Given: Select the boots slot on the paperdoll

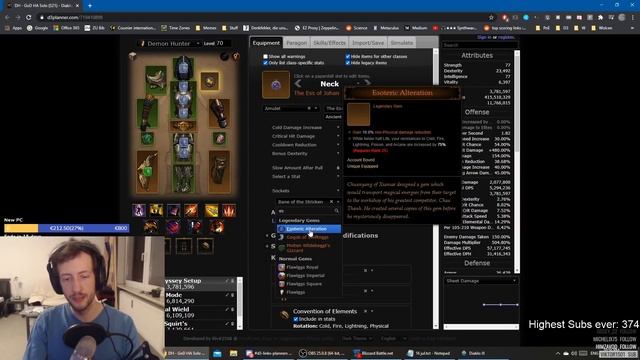Looking at the screenshot, I should tap(183, 178).
